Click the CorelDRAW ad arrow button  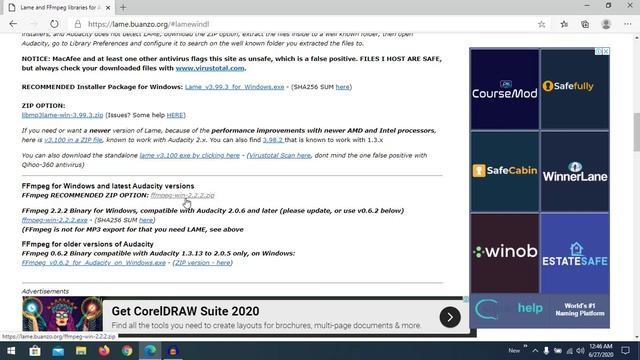(x=450, y=317)
